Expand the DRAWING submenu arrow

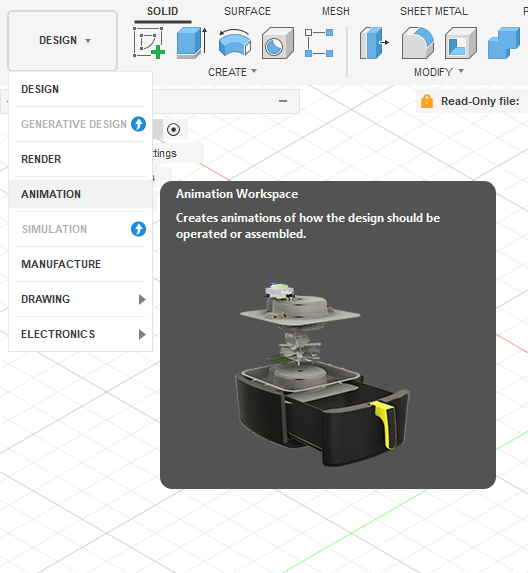(142, 299)
